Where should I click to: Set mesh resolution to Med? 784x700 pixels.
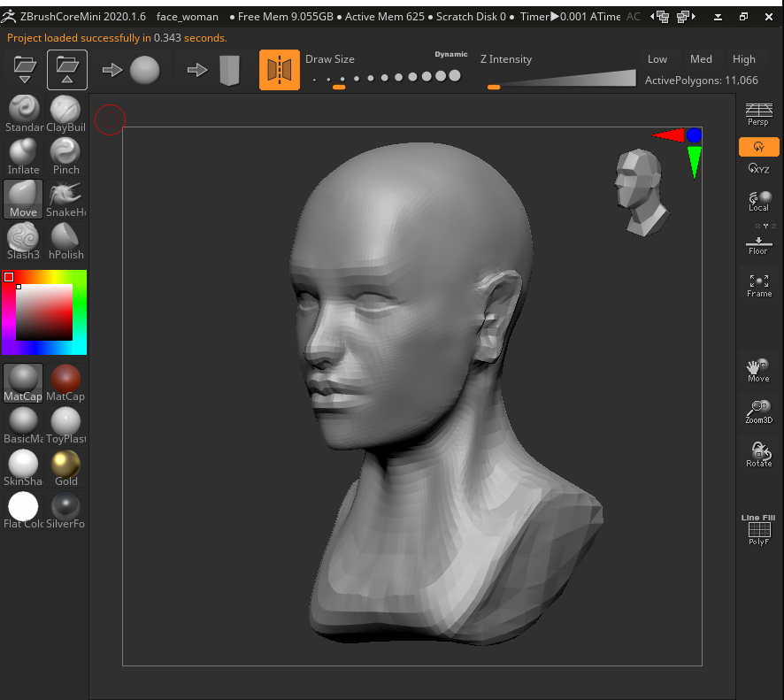(x=701, y=59)
